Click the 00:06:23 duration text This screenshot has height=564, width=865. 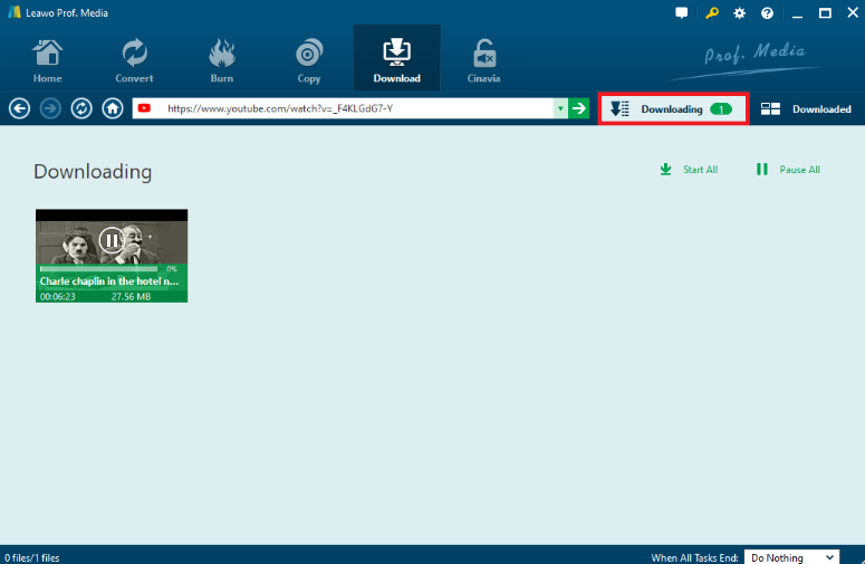[x=57, y=297]
